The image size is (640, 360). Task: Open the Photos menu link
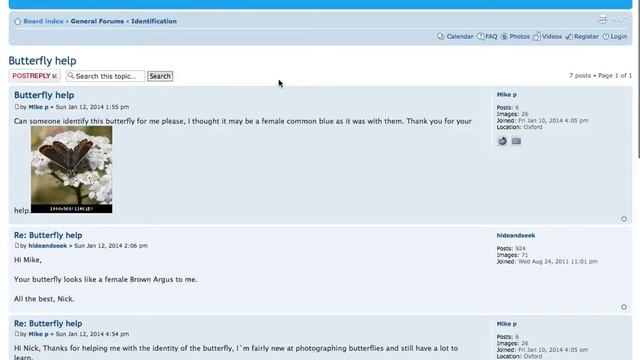point(519,37)
